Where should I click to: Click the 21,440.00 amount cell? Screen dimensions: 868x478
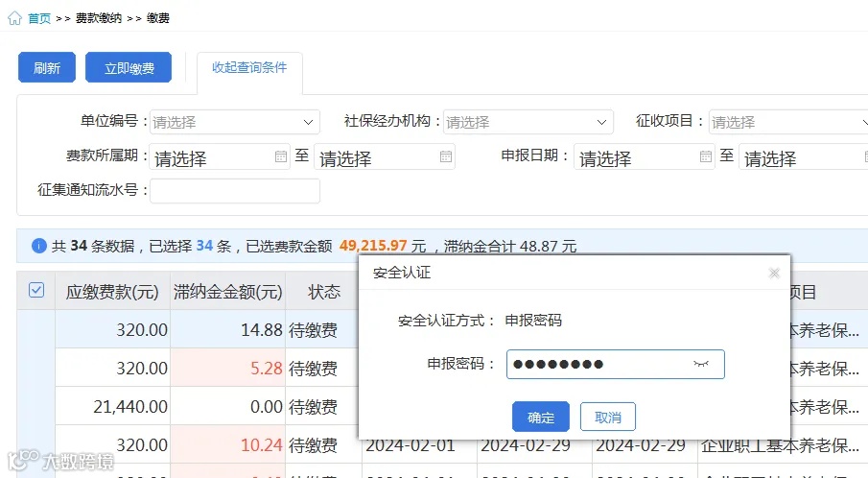pyautogui.click(x=112, y=406)
